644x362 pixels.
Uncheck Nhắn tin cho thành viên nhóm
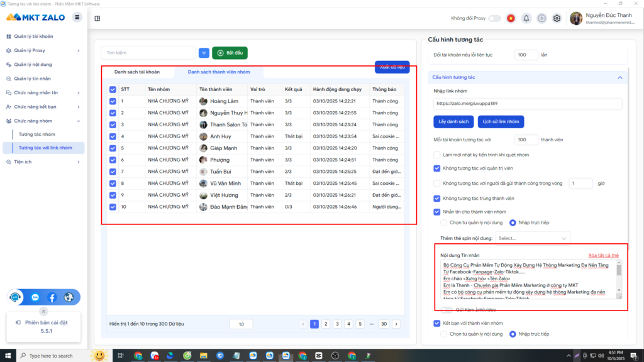click(x=437, y=212)
